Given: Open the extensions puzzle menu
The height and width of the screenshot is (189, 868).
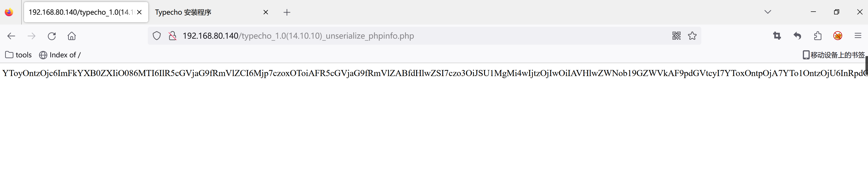Looking at the screenshot, I should (817, 36).
